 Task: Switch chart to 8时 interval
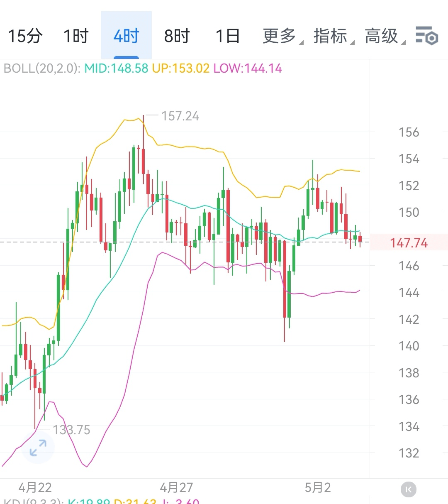(177, 36)
